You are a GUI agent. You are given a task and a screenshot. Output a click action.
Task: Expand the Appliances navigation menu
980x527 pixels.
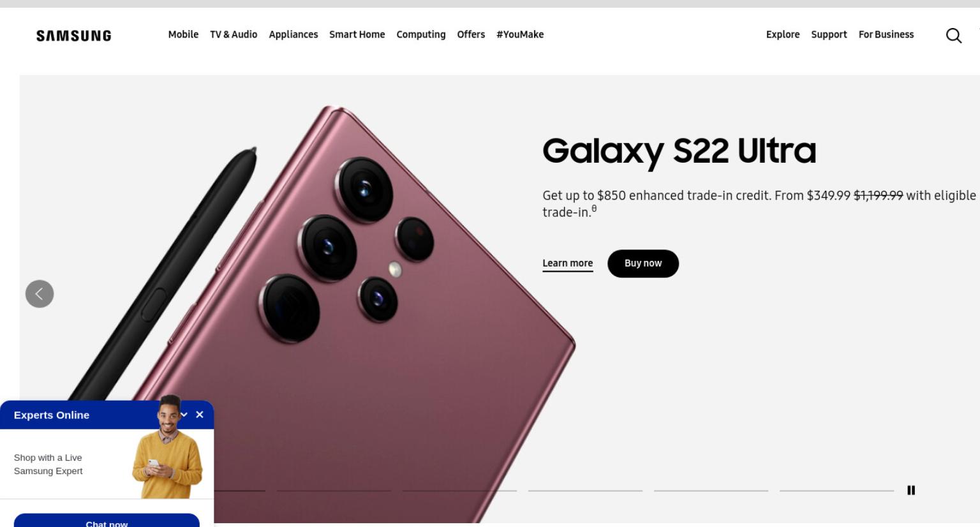coord(293,34)
